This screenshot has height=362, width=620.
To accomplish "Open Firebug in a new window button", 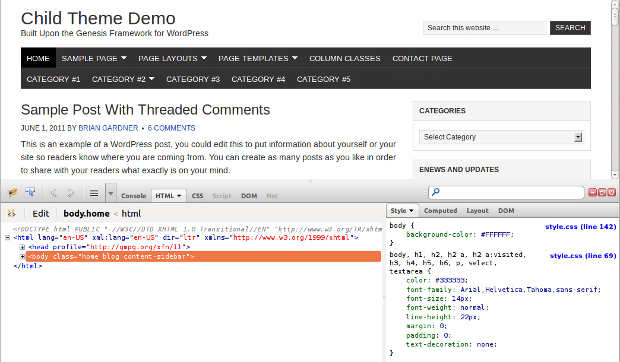I will click(602, 192).
